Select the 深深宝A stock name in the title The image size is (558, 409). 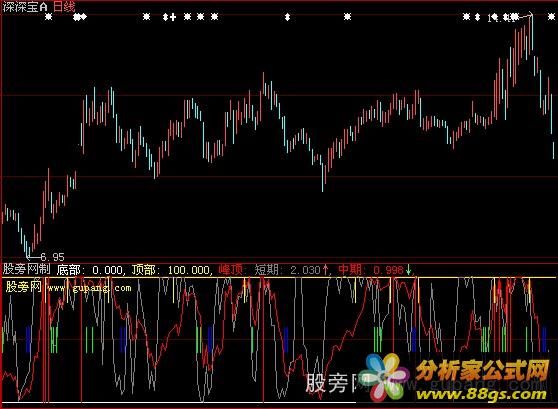(x=25, y=7)
